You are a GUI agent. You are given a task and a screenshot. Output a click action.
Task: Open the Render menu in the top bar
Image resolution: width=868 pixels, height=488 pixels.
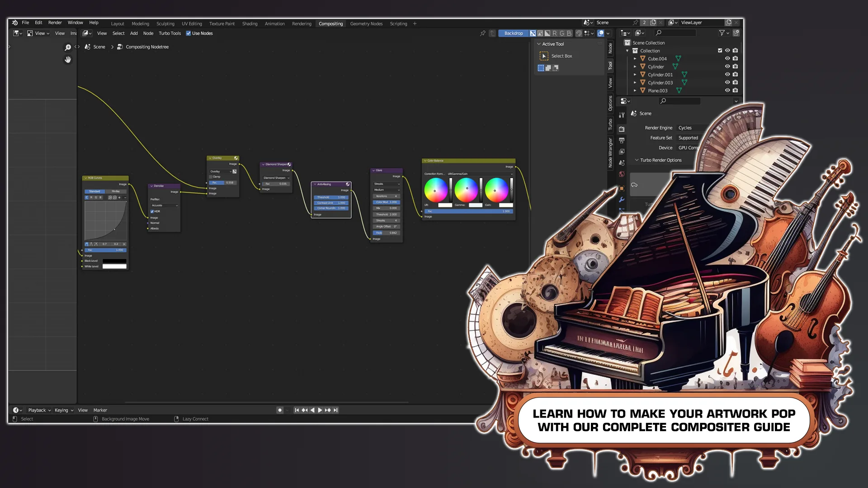(55, 23)
